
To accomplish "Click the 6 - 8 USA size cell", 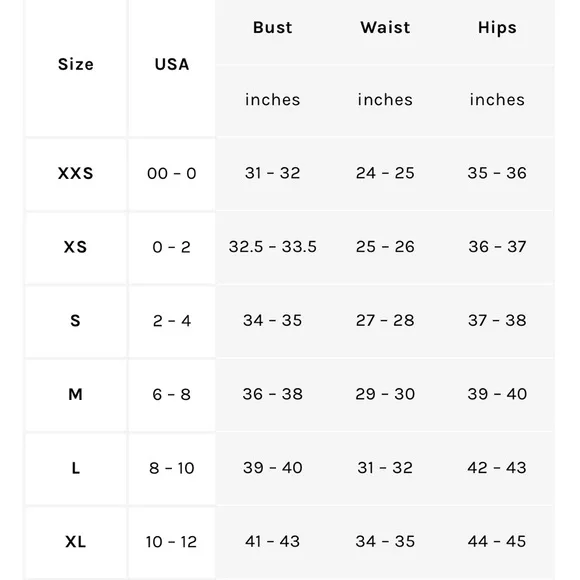I will 172,395.
